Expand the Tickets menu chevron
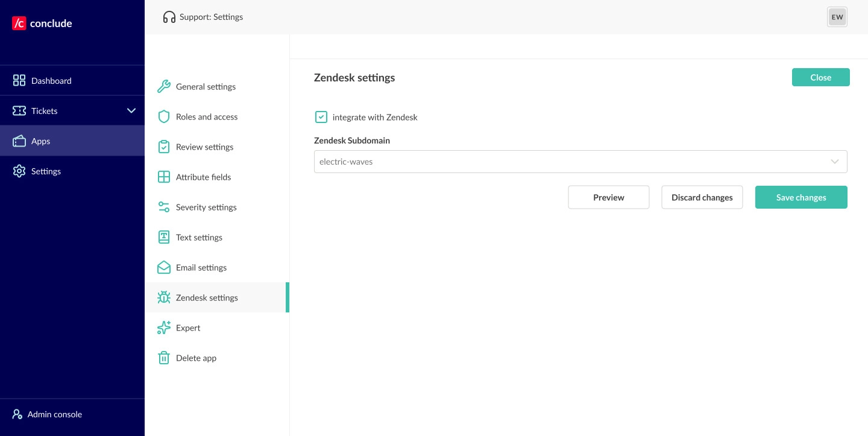 point(131,110)
